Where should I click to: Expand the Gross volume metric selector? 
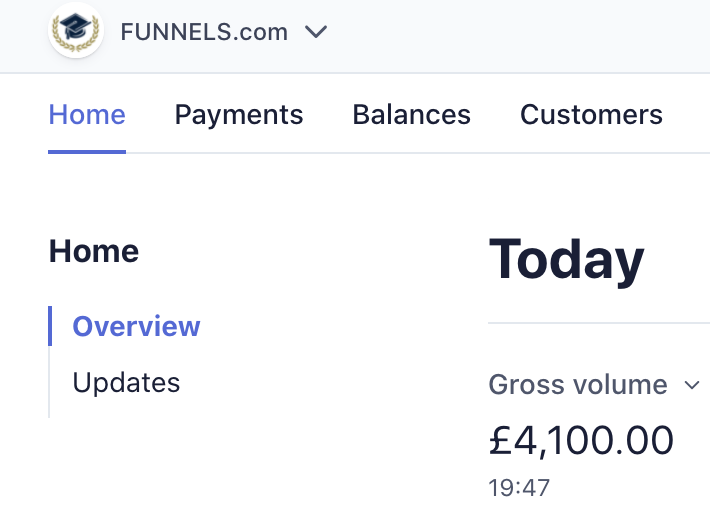point(594,385)
